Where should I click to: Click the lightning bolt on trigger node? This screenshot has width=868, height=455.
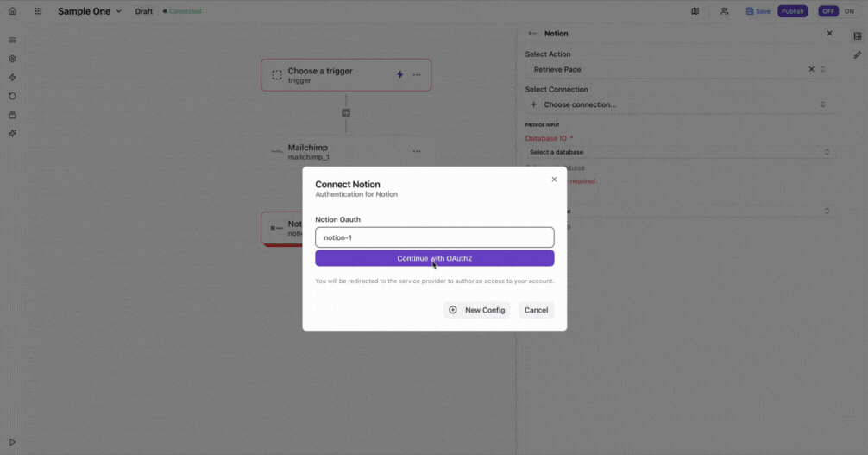tap(399, 74)
